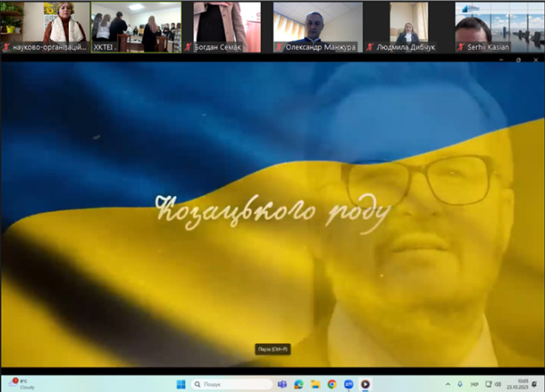Image resolution: width=545 pixels, height=392 pixels.
Task: Select Олександр Манжура's video tile
Action: [x=317, y=26]
